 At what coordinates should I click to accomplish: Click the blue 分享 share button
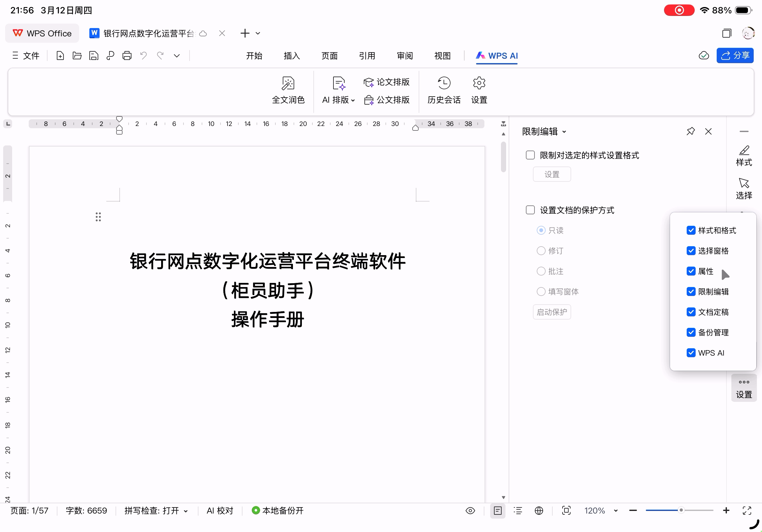[x=735, y=55]
